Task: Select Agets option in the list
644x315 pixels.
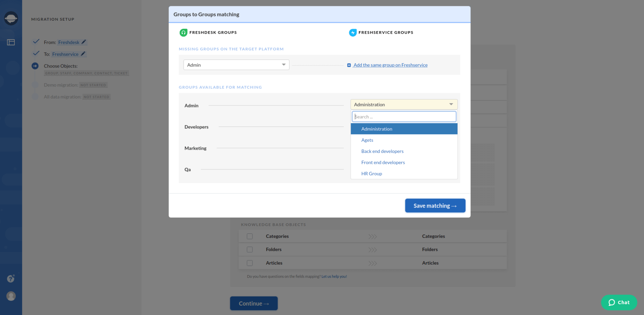Action: (404, 140)
